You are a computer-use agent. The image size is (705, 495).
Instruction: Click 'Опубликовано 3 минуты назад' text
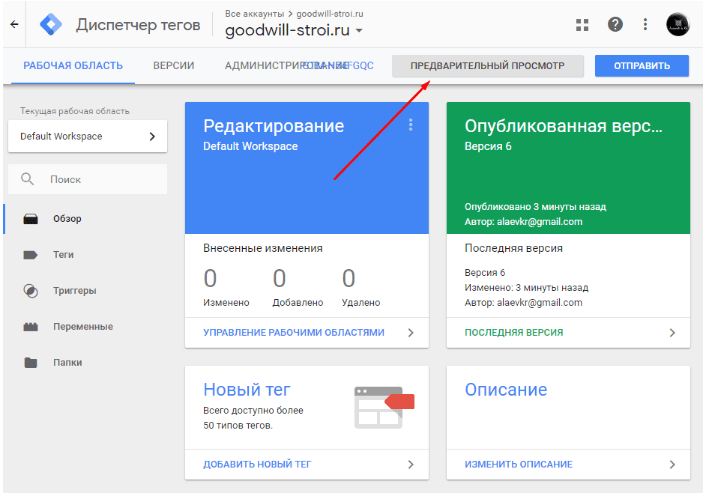535,207
